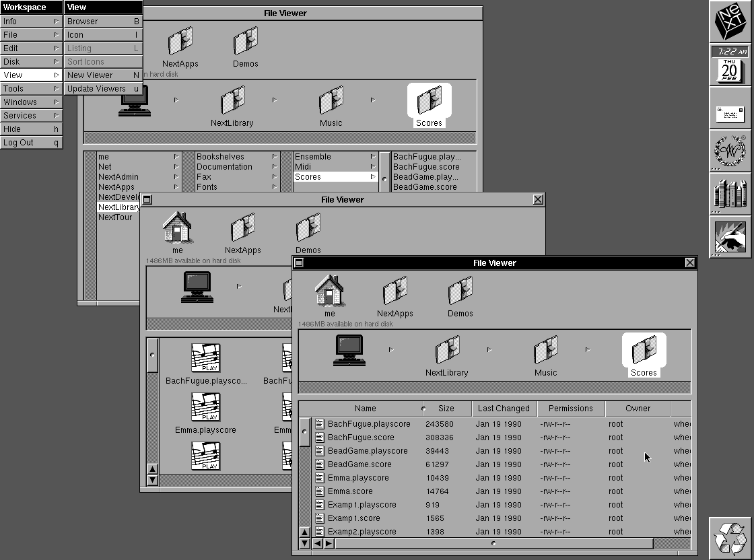This screenshot has width=754, height=560.
Task: Choose Hide from the Workspace menu
Action: click(x=31, y=129)
